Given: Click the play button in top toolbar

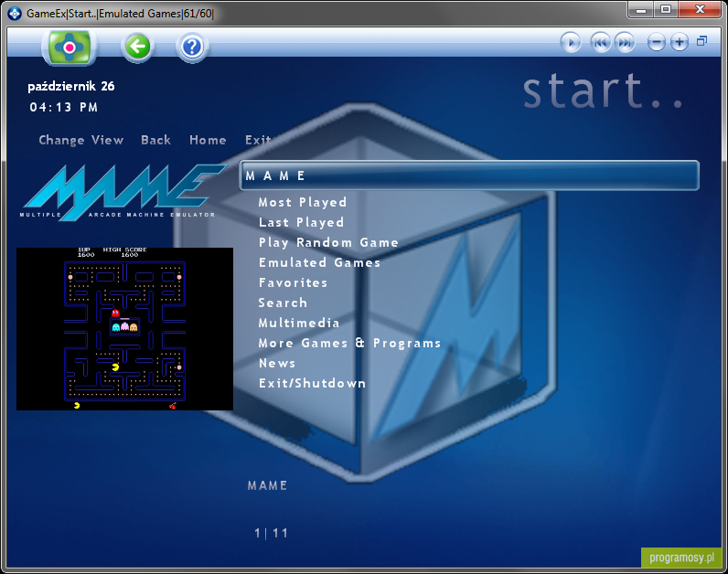Looking at the screenshot, I should (x=571, y=43).
